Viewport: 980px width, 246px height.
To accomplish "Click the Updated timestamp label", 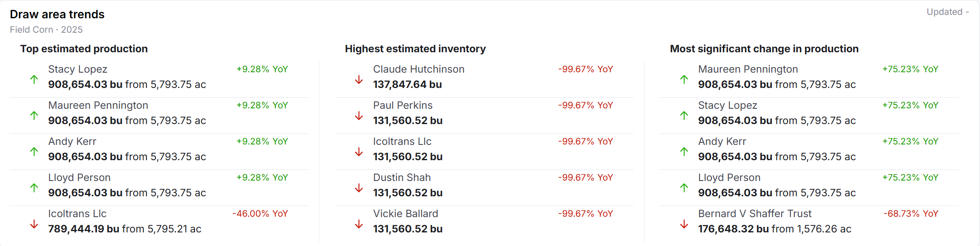I will tap(948, 12).
